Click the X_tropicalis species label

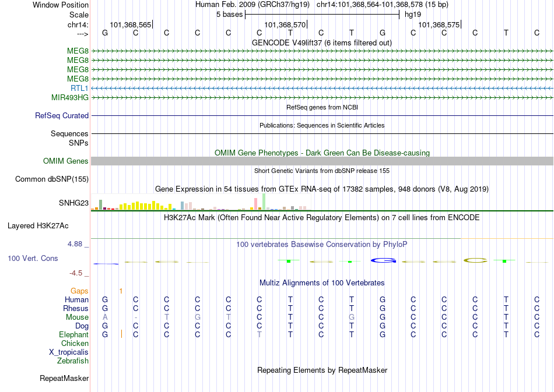[x=69, y=352]
